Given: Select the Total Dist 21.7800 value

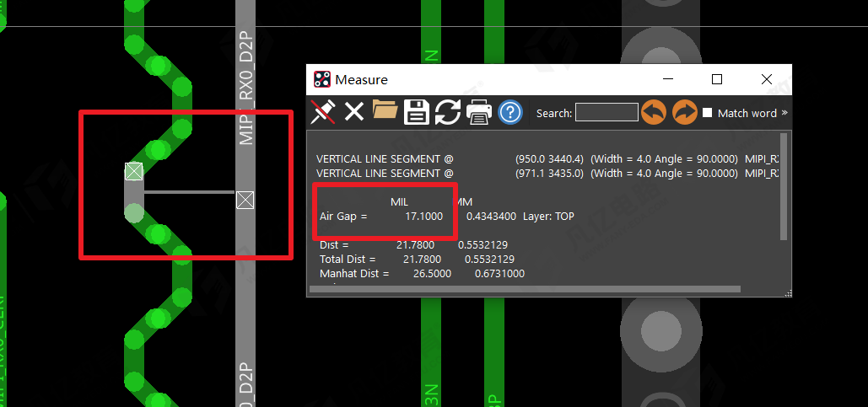Looking at the screenshot, I should pyautogui.click(x=423, y=259).
